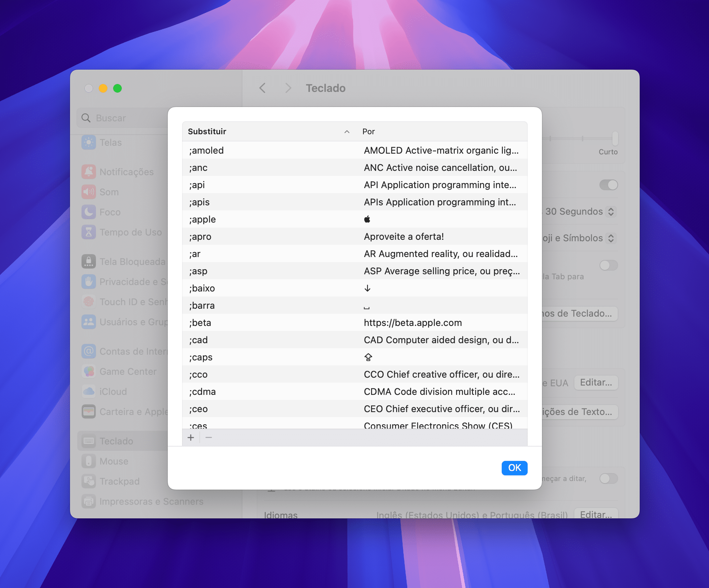
Task: Select the ;apis shortcut entry
Action: [199, 202]
